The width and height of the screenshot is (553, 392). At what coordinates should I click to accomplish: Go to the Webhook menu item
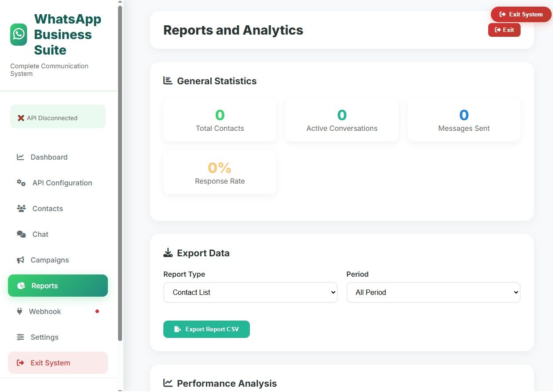point(45,311)
